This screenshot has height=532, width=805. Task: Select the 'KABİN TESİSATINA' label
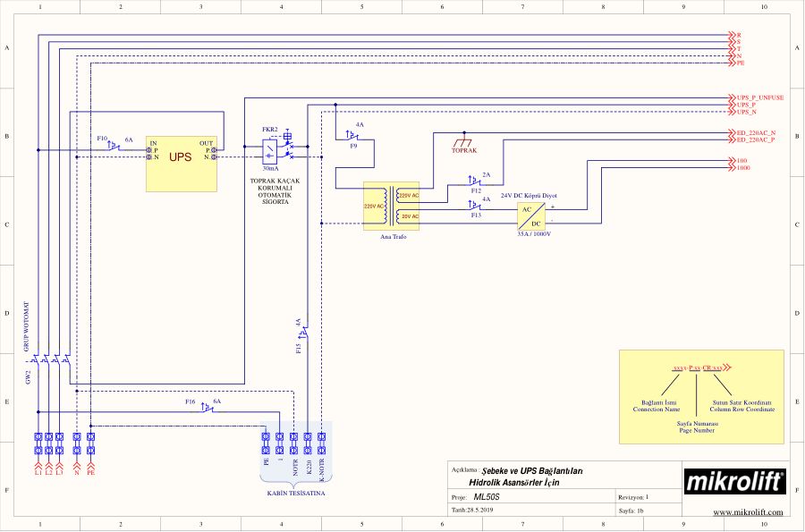[296, 494]
